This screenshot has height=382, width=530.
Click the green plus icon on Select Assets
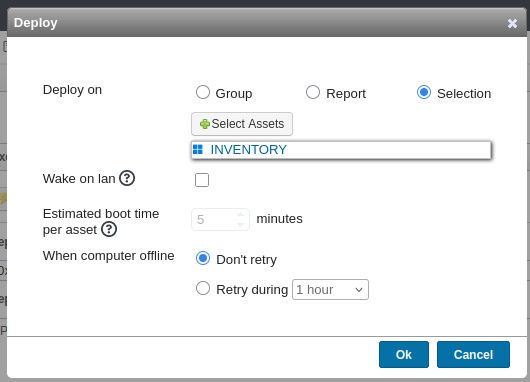click(204, 124)
